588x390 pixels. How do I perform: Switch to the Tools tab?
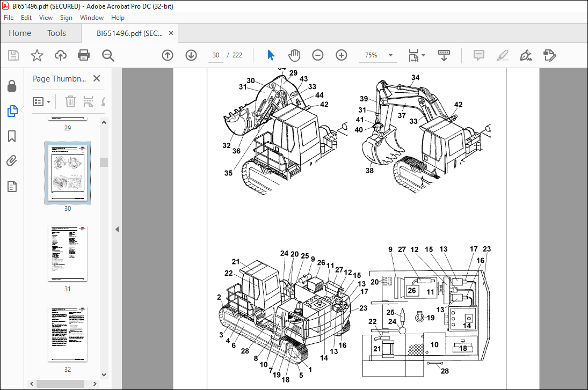56,33
